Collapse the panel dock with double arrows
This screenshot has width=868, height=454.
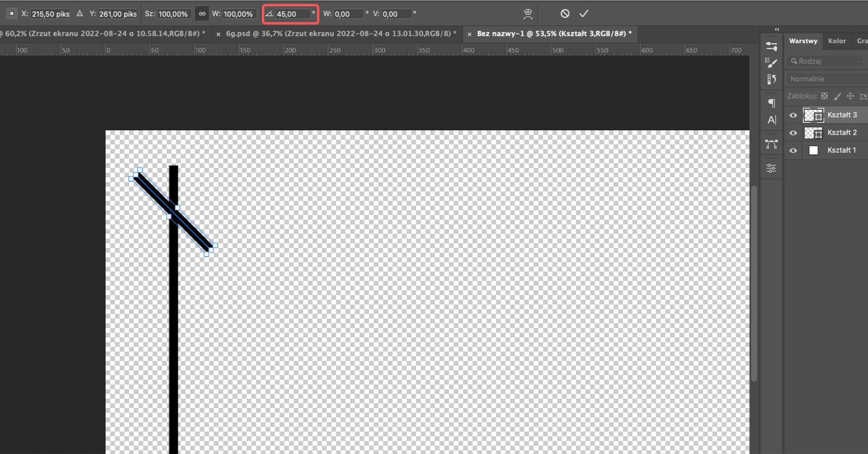(777, 29)
